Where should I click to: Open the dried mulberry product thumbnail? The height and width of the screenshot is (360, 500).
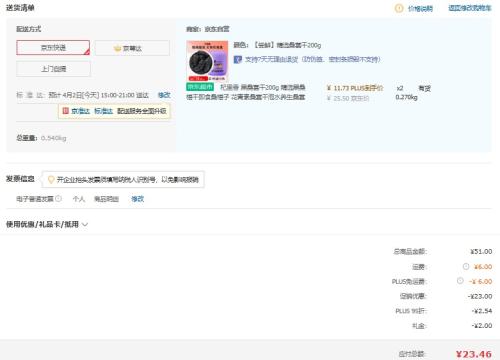[207, 61]
